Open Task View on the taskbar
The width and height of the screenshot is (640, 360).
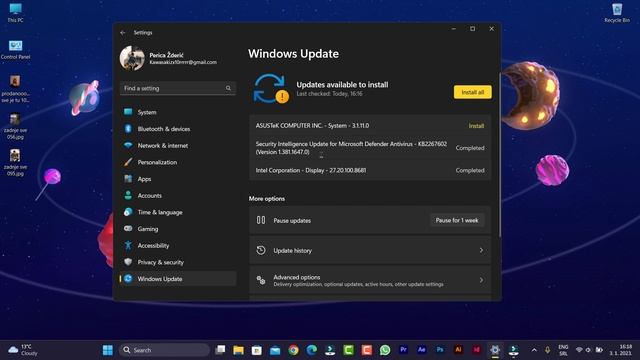[220, 350]
